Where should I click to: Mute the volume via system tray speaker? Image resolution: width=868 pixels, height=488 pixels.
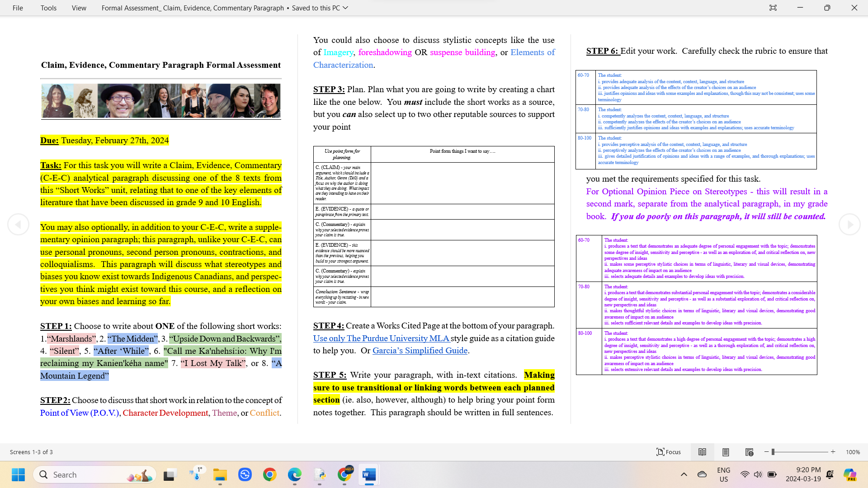pos(758,474)
